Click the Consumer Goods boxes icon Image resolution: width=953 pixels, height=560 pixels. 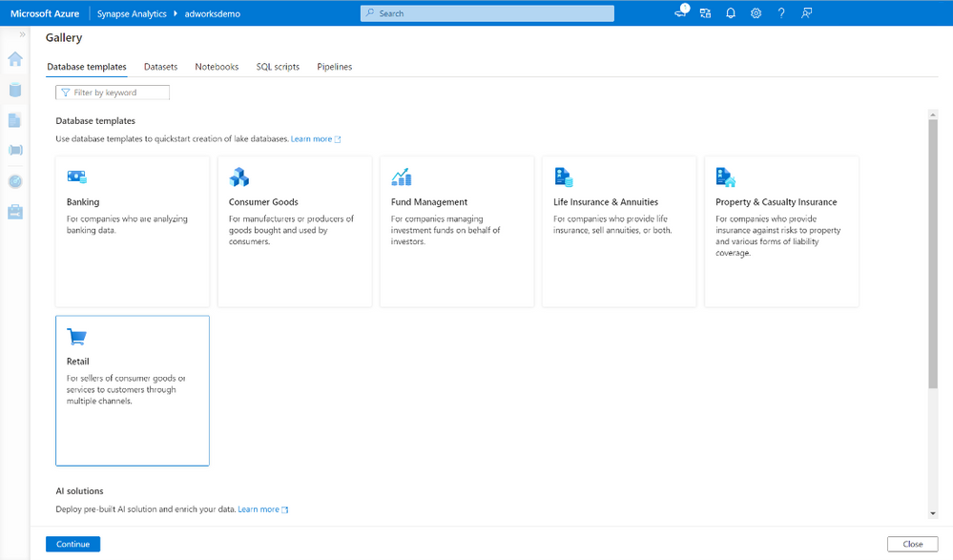pyautogui.click(x=238, y=176)
